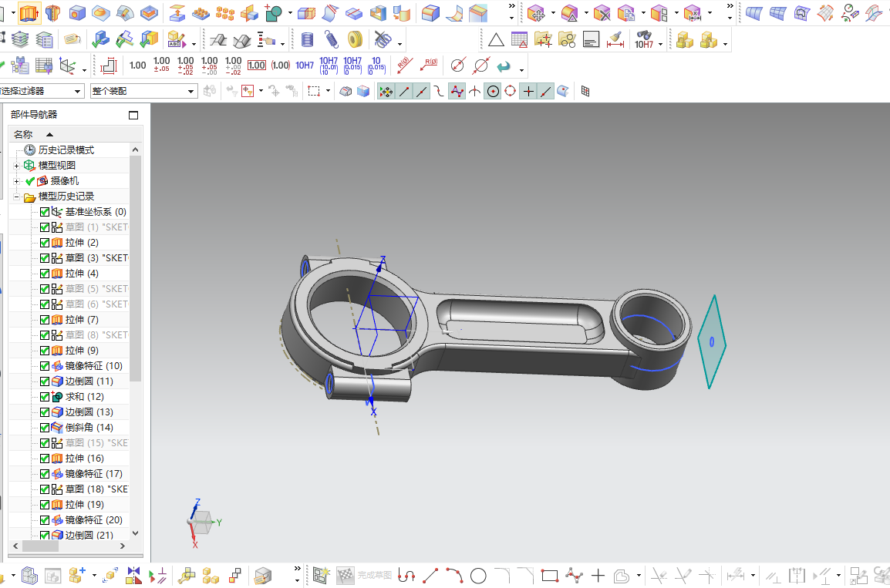Image resolution: width=890 pixels, height=588 pixels.
Task: Click the teal datum plane in viewport
Action: 711,341
